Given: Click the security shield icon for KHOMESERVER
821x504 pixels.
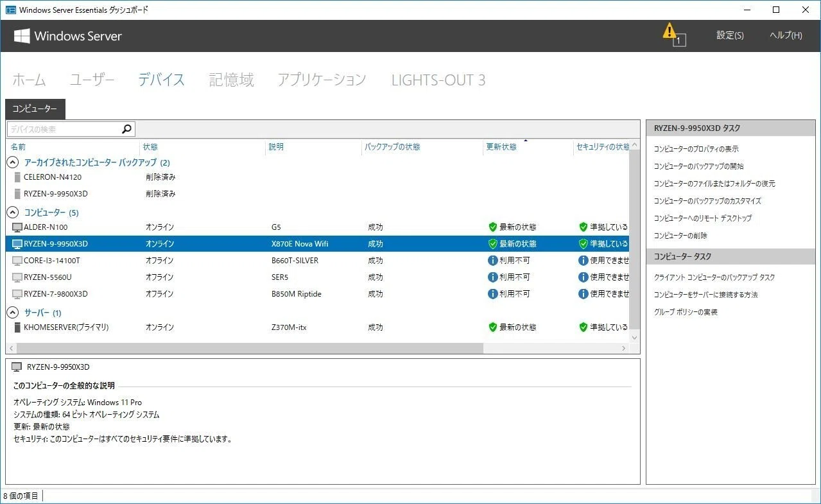Looking at the screenshot, I should tap(583, 327).
